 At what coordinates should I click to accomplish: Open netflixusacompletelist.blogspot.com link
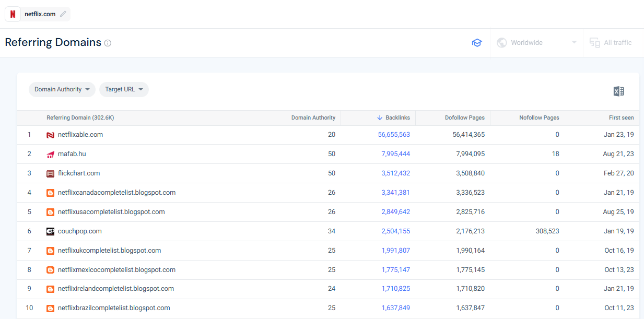click(111, 212)
